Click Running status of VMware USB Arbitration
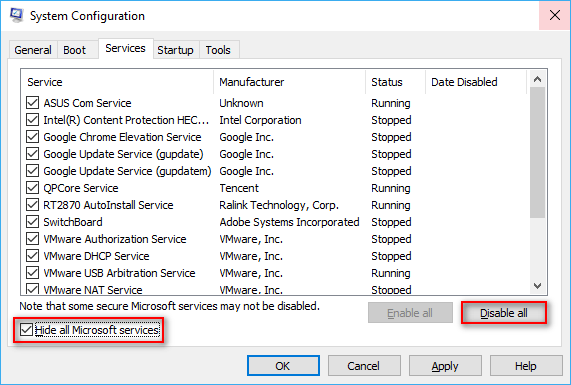Image resolution: width=571 pixels, height=385 pixels. pos(391,273)
